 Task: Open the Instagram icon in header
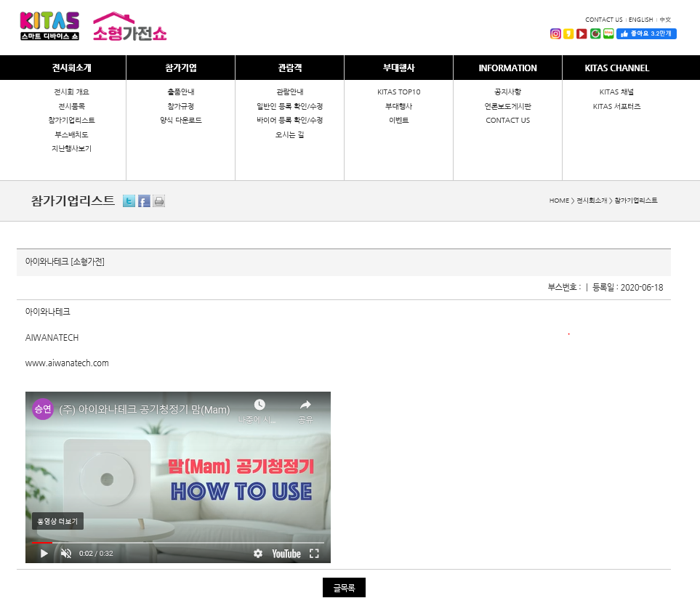point(555,34)
